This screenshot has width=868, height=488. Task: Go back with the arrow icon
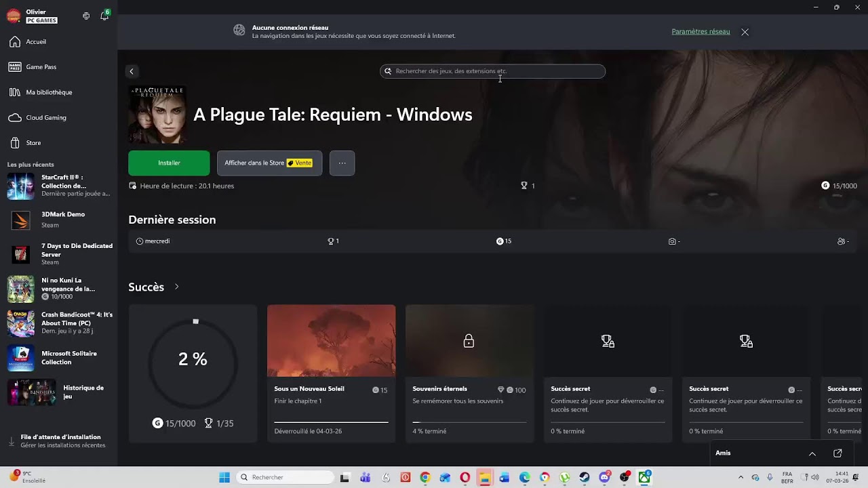point(132,71)
